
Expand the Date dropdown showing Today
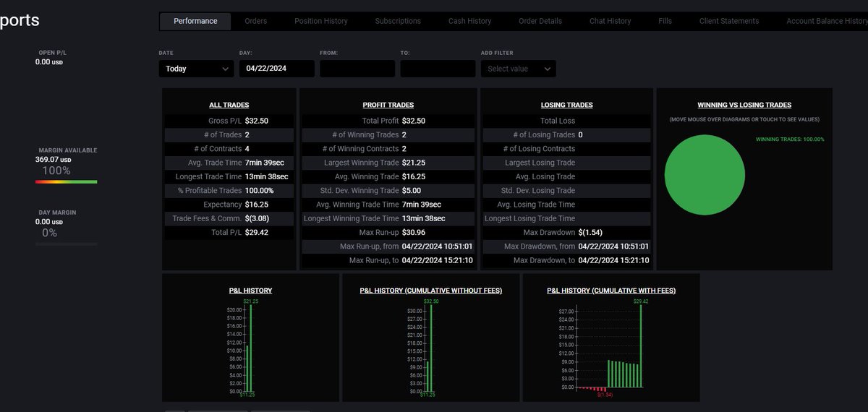click(196, 69)
